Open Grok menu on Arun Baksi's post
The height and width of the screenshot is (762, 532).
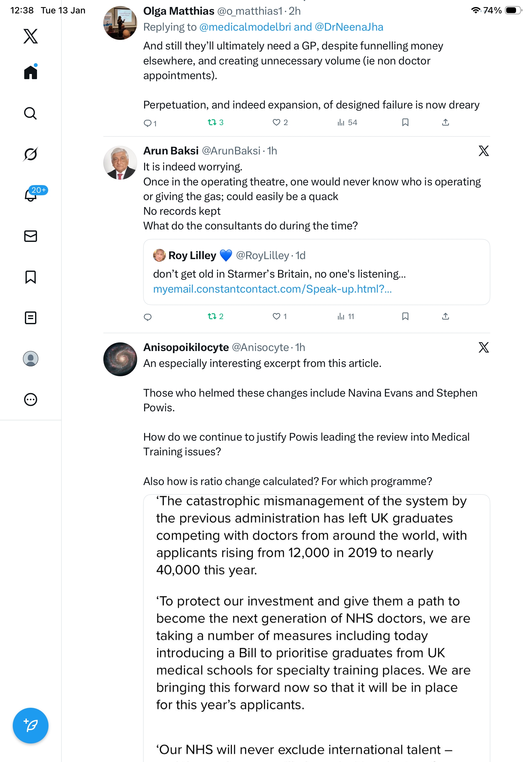coord(483,151)
